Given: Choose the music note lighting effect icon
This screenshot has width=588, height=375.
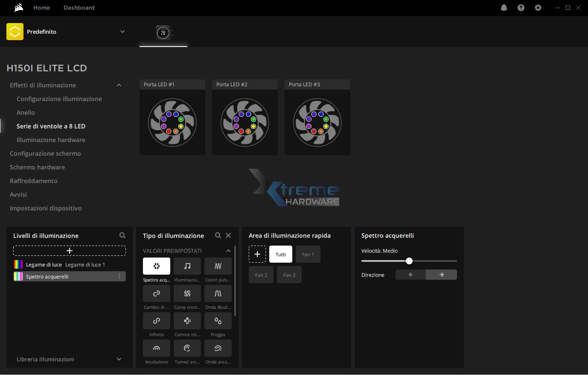Looking at the screenshot, I should pos(187,266).
